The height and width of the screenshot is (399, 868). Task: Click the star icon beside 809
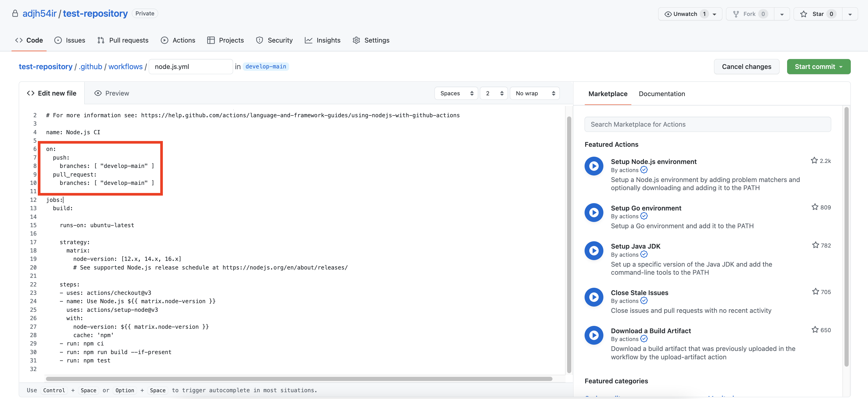pyautogui.click(x=815, y=207)
